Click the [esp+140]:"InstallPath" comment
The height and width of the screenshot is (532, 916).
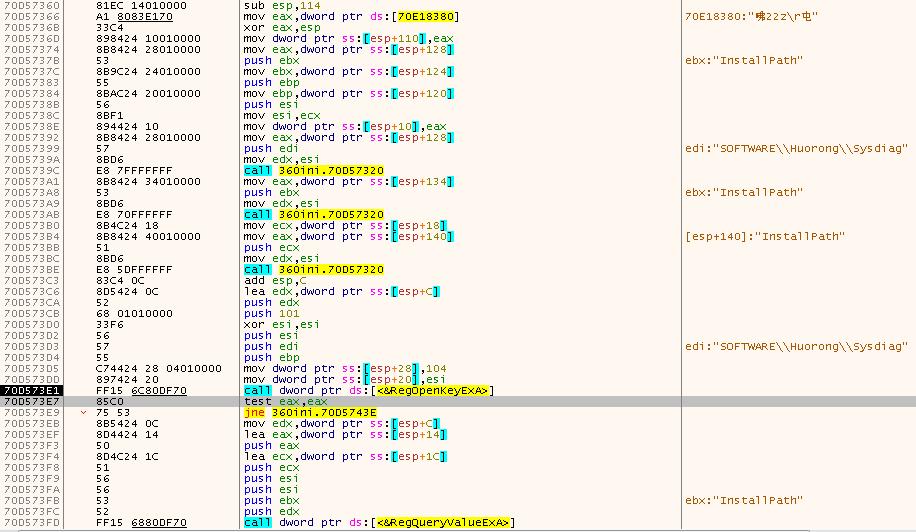765,236
